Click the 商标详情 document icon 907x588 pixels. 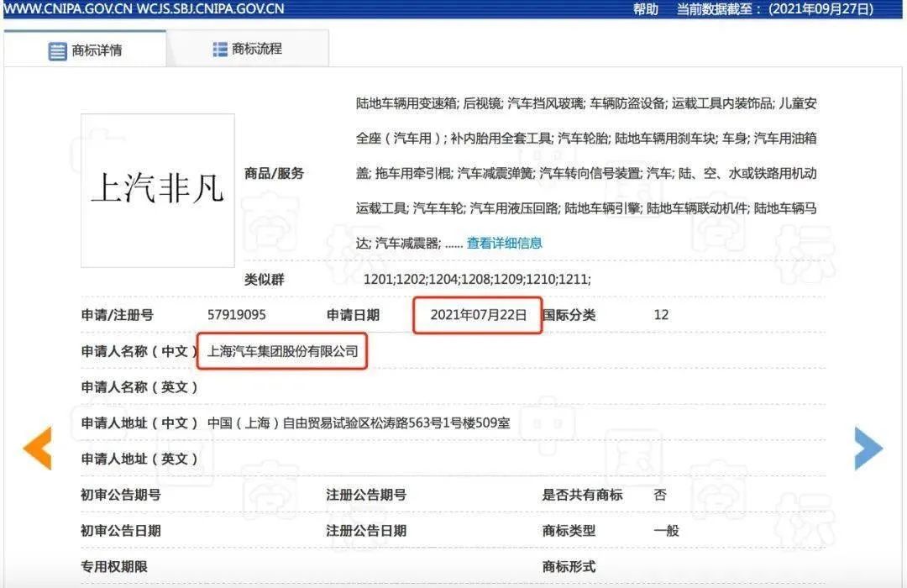[57, 51]
